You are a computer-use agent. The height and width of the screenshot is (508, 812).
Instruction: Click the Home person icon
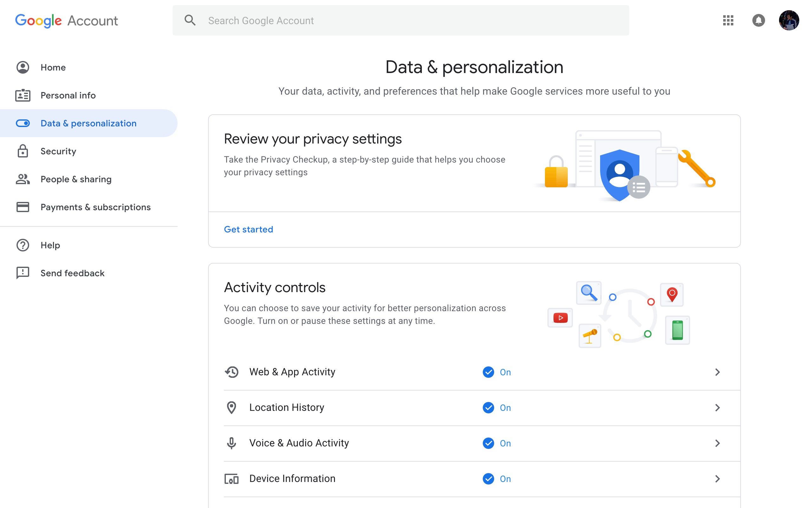(23, 67)
